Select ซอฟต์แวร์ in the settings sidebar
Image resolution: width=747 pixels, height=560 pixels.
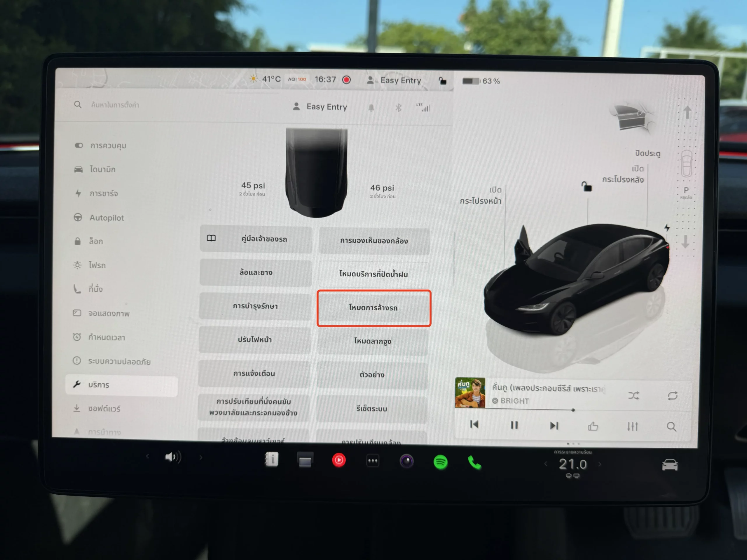coord(104,408)
